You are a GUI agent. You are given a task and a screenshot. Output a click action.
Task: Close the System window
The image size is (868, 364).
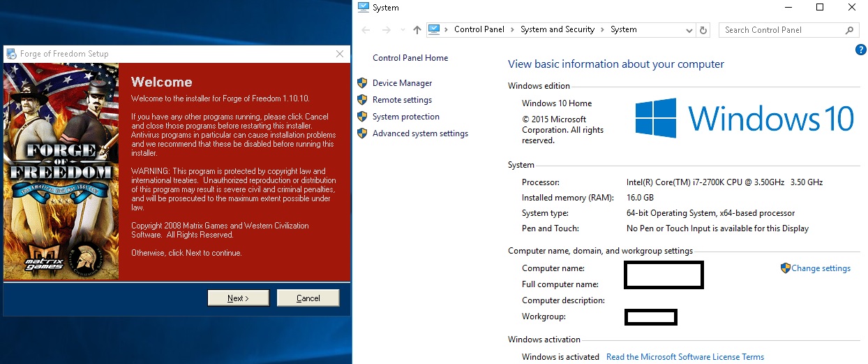[851, 8]
